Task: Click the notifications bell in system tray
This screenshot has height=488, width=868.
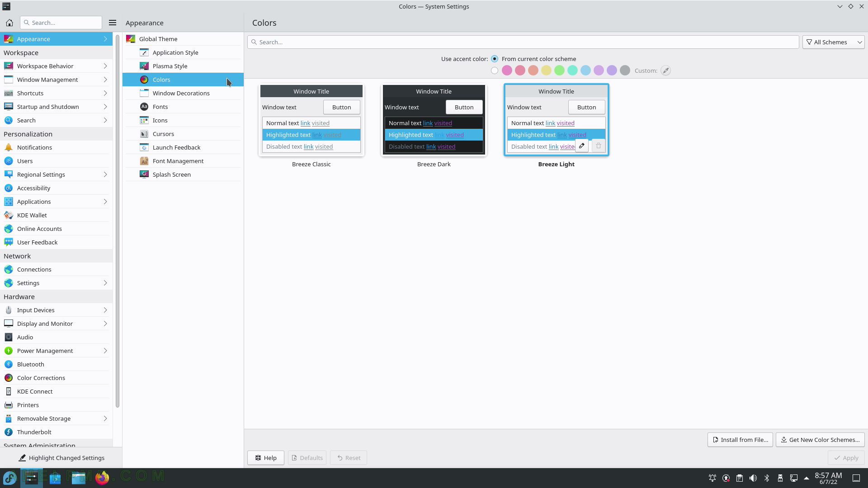Action: coord(712,478)
